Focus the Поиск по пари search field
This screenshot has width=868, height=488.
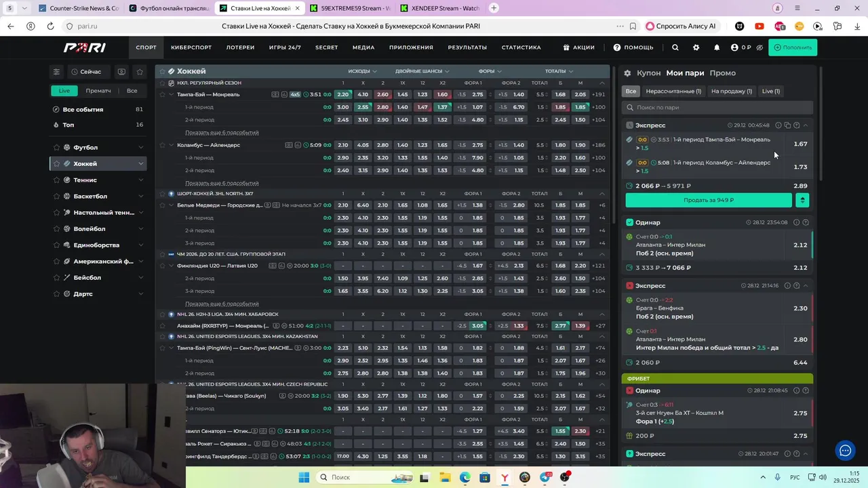coord(717,107)
